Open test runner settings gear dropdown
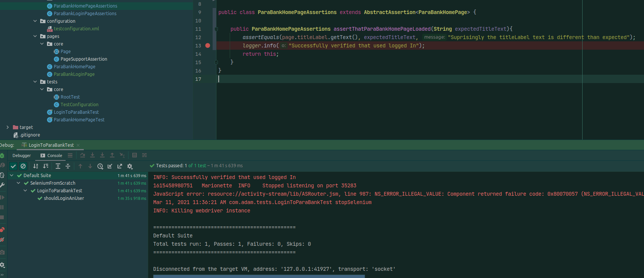 tap(130, 166)
